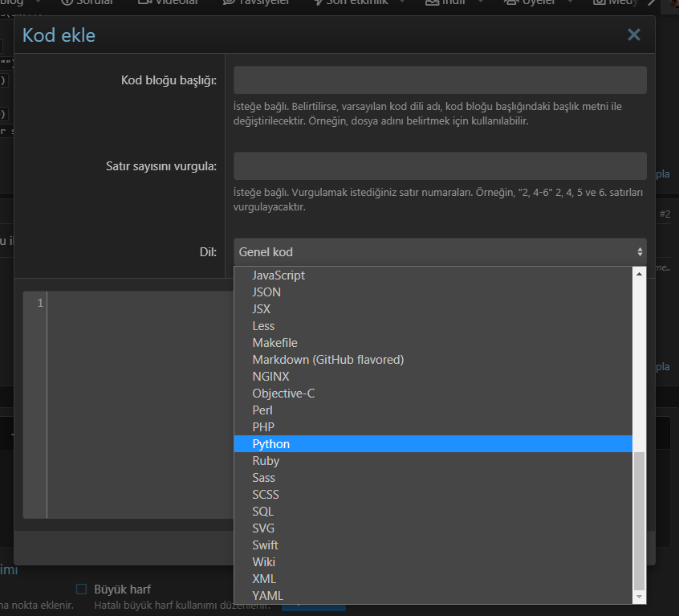Select Python from the language list
679x616 pixels.
pyautogui.click(x=271, y=444)
